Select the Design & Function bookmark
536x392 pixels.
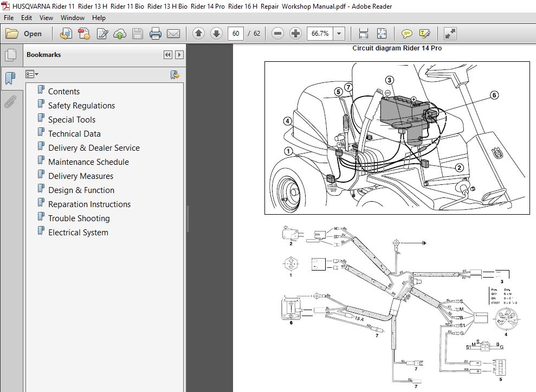81,190
